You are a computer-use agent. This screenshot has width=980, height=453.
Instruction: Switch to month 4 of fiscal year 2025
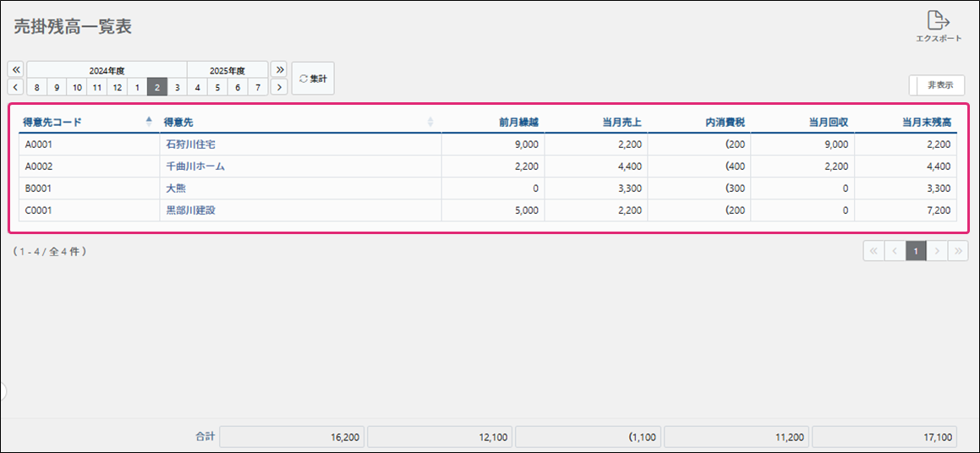pos(197,87)
